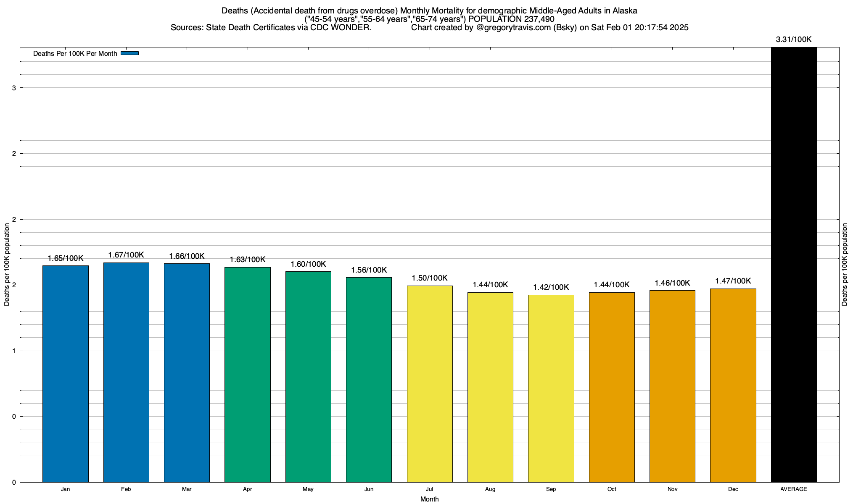Click the chart title mentioning Alaska

[x=429, y=11]
